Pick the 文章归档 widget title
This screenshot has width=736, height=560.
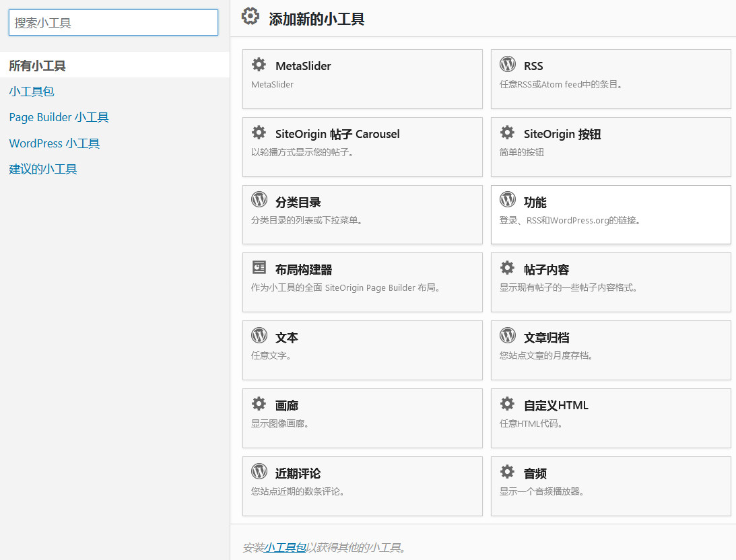tap(546, 338)
